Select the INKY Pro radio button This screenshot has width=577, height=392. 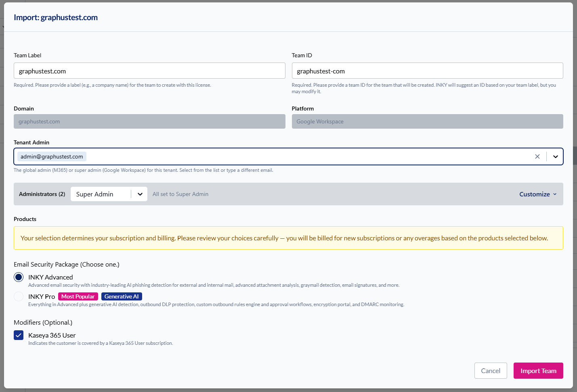tap(19, 296)
